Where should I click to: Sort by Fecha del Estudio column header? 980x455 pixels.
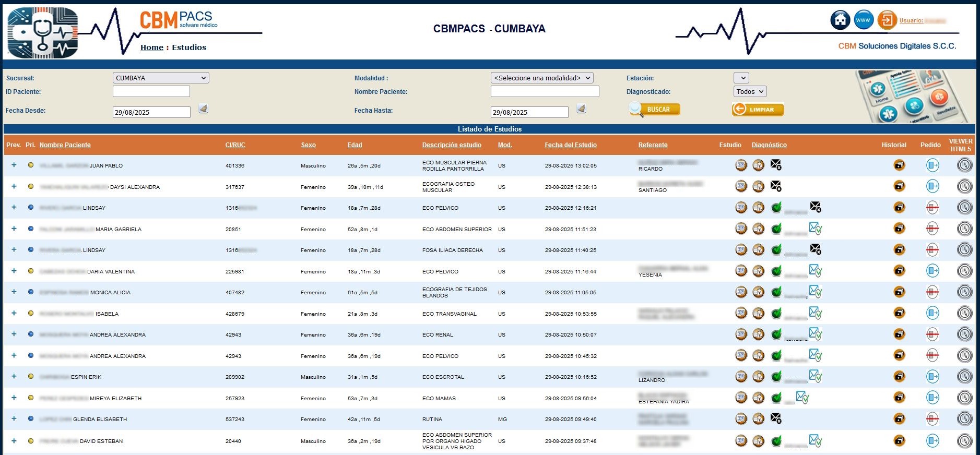coord(570,145)
